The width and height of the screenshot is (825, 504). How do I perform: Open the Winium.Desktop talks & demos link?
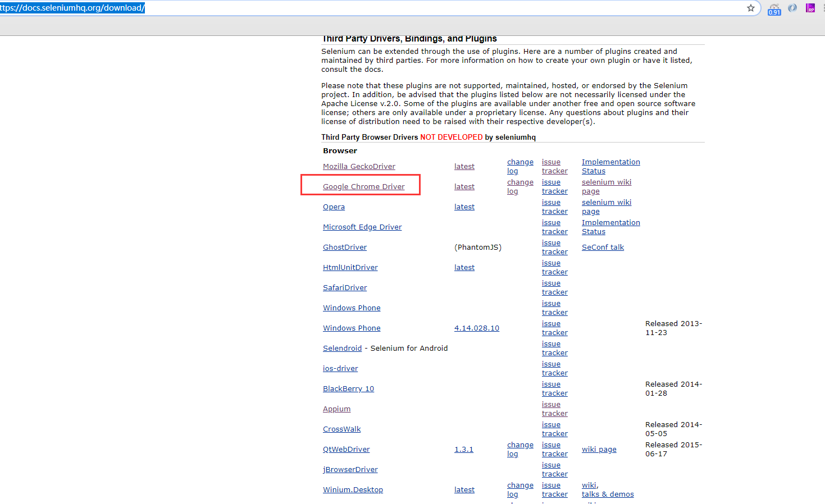(608, 494)
